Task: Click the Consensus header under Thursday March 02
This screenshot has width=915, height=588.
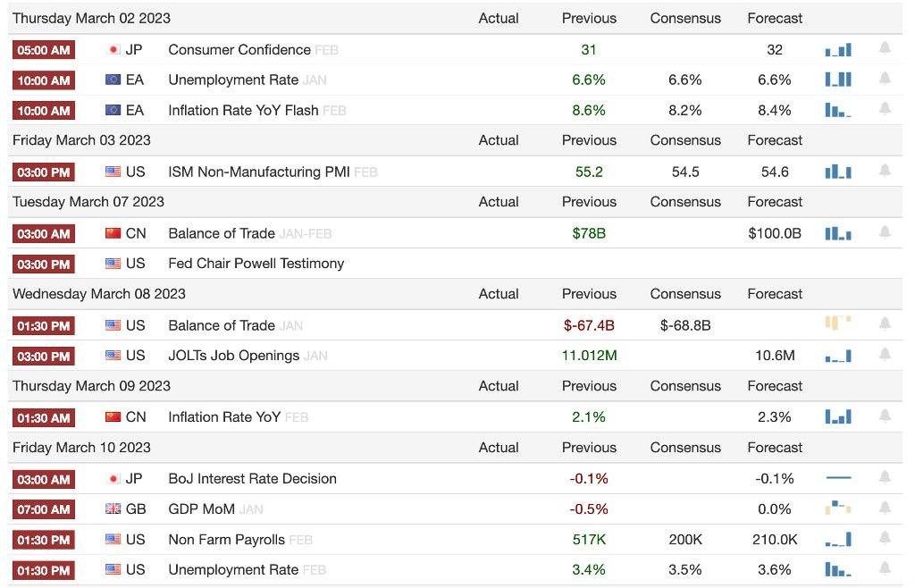Action: (x=685, y=19)
